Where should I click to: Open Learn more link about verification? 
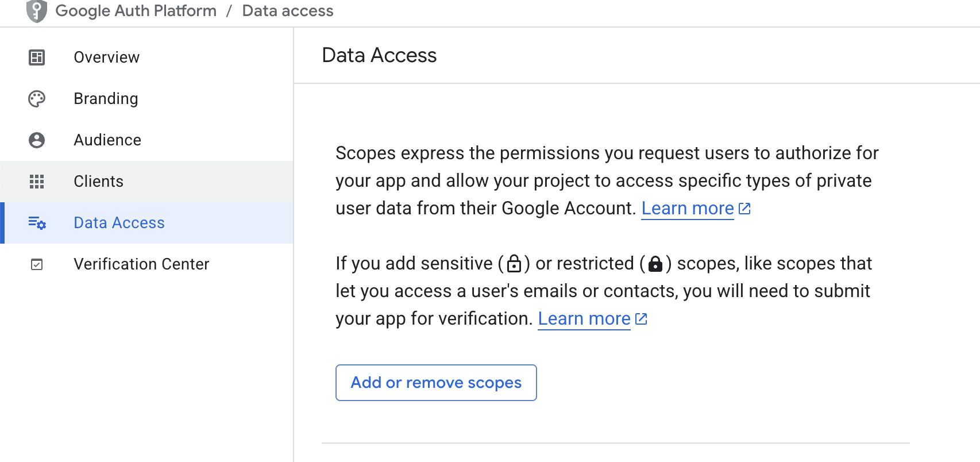pyautogui.click(x=584, y=319)
